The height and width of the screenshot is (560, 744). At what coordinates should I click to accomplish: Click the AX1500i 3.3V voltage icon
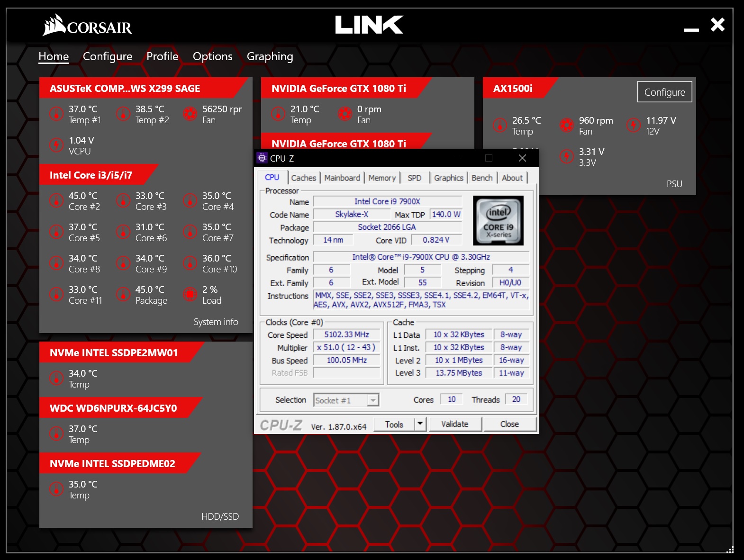(566, 156)
